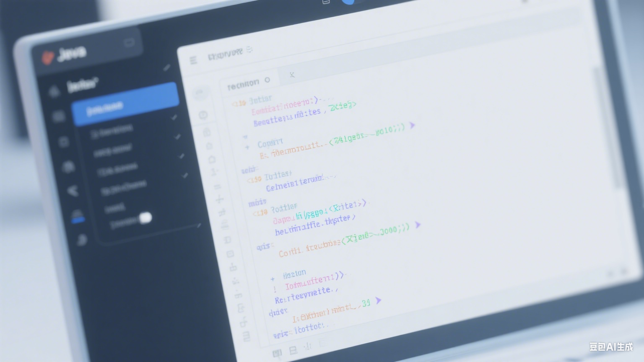Select the blue highlighted sidebar list item
Viewport: 644px width, 362px height.
click(x=125, y=104)
